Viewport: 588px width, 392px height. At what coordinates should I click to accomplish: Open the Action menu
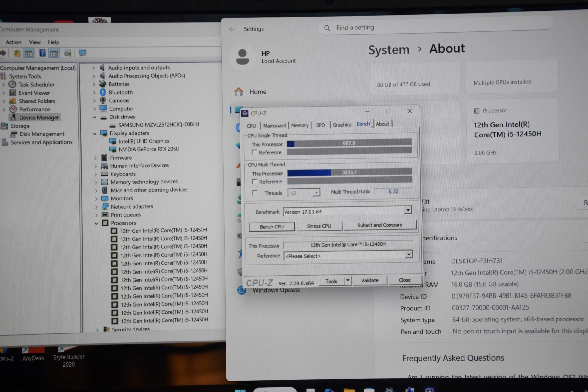point(14,42)
